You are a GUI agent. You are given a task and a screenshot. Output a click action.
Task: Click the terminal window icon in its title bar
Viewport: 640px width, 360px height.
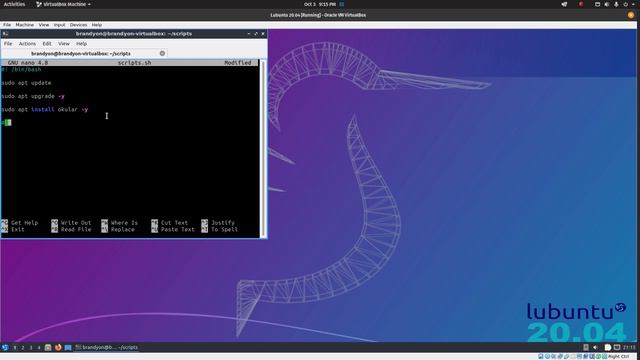pyautogui.click(x=5, y=34)
